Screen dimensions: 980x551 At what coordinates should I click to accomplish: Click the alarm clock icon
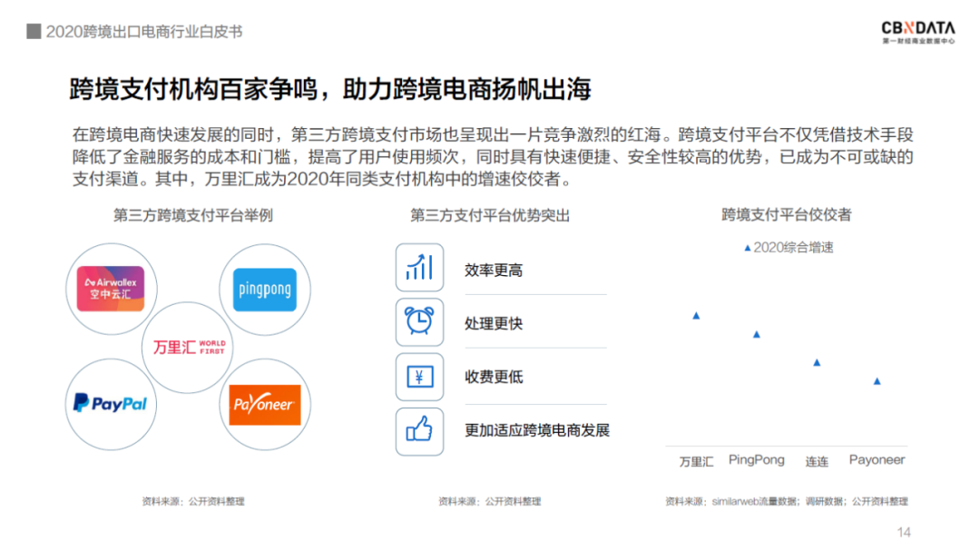[x=419, y=322]
